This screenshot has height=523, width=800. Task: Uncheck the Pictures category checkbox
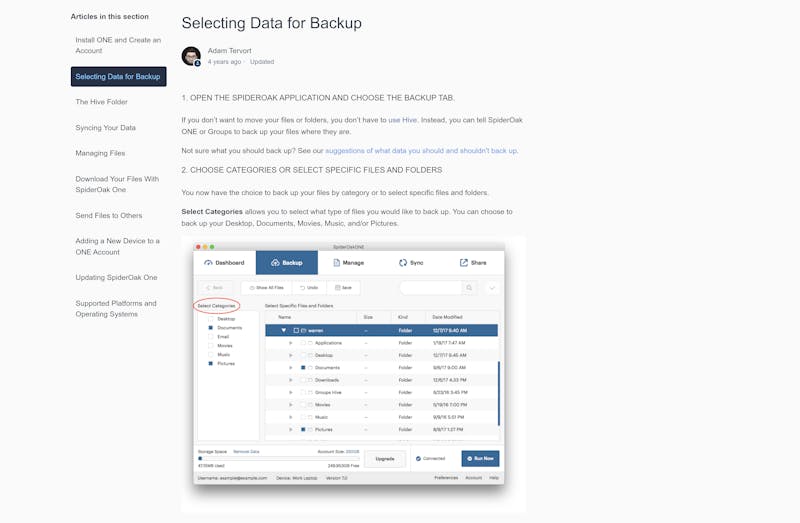tap(211, 364)
